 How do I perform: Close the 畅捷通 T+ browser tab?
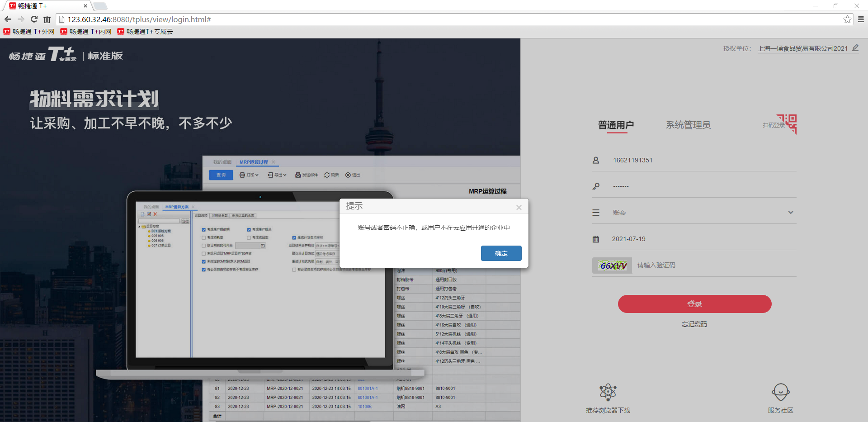pyautogui.click(x=85, y=6)
